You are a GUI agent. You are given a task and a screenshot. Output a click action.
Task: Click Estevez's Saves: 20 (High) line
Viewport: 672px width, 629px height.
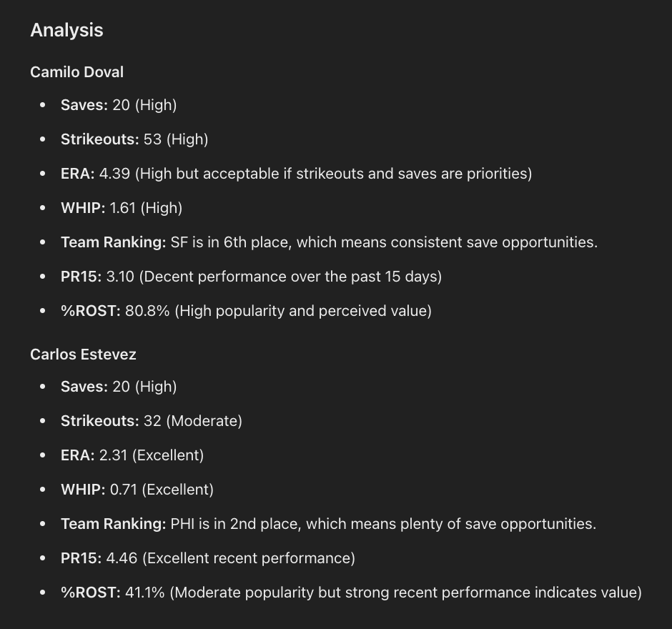point(118,387)
